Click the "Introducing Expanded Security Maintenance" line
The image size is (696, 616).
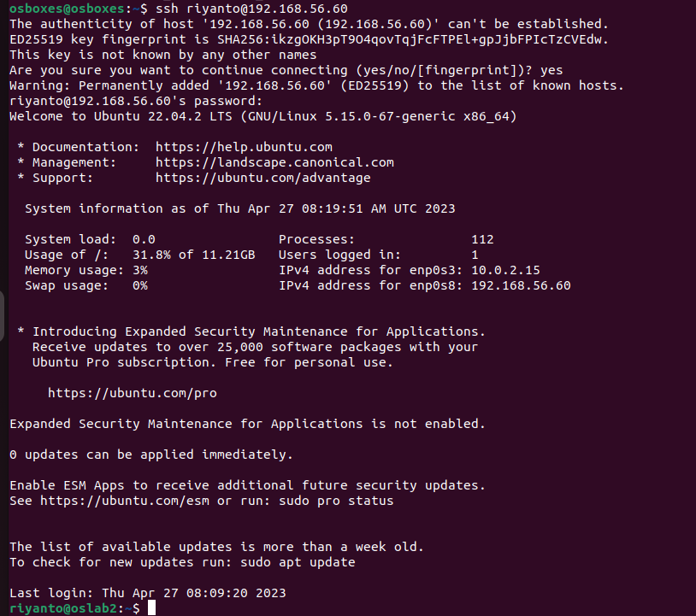251,331
